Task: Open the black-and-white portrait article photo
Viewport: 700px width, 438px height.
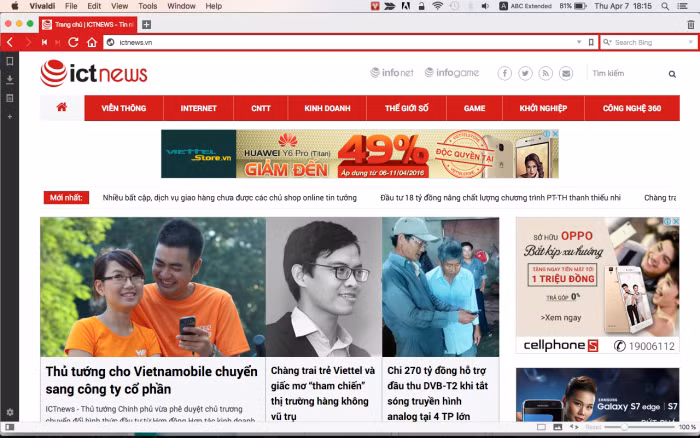Action: click(x=324, y=287)
